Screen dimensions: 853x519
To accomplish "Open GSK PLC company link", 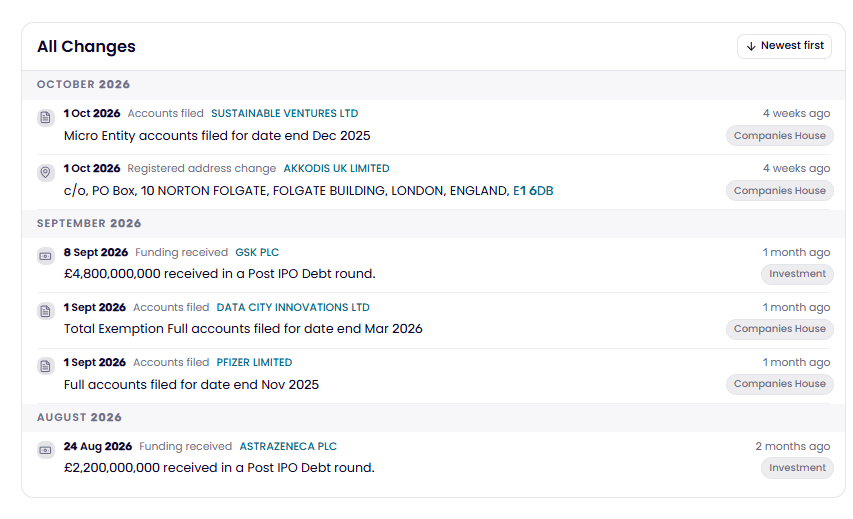I will pos(257,252).
